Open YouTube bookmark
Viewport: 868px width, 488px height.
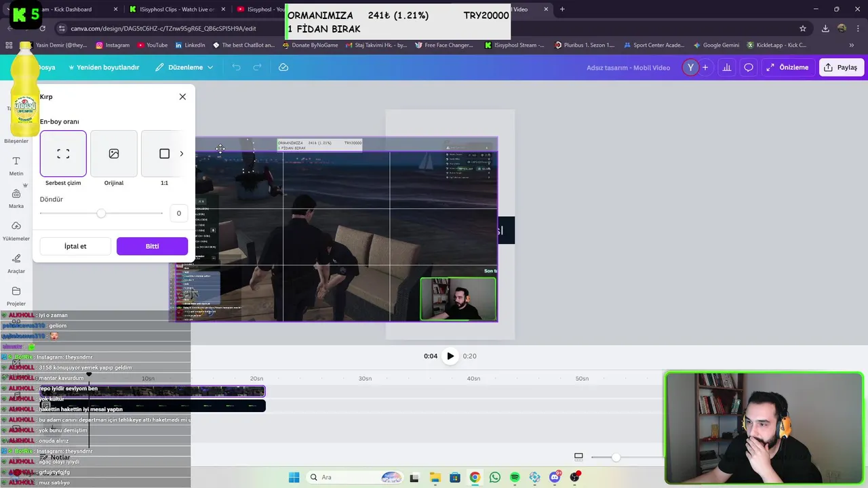tap(153, 45)
